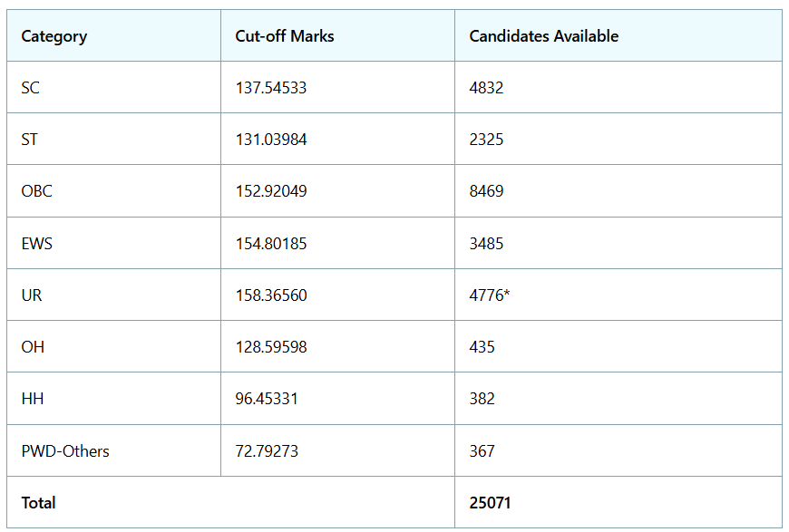Image resolution: width=789 pixels, height=532 pixels.
Task: Click the Total row label
Action: (x=38, y=503)
